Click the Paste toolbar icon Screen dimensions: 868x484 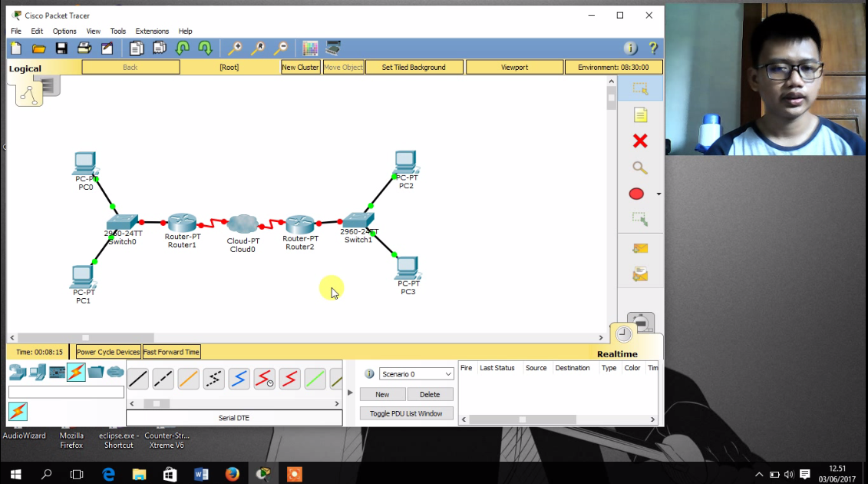coord(160,49)
